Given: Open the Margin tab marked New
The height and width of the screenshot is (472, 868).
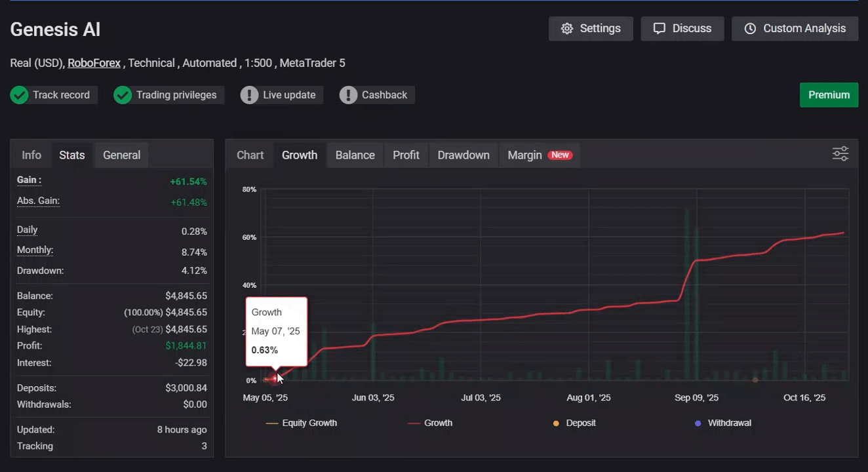Looking at the screenshot, I should [540, 155].
